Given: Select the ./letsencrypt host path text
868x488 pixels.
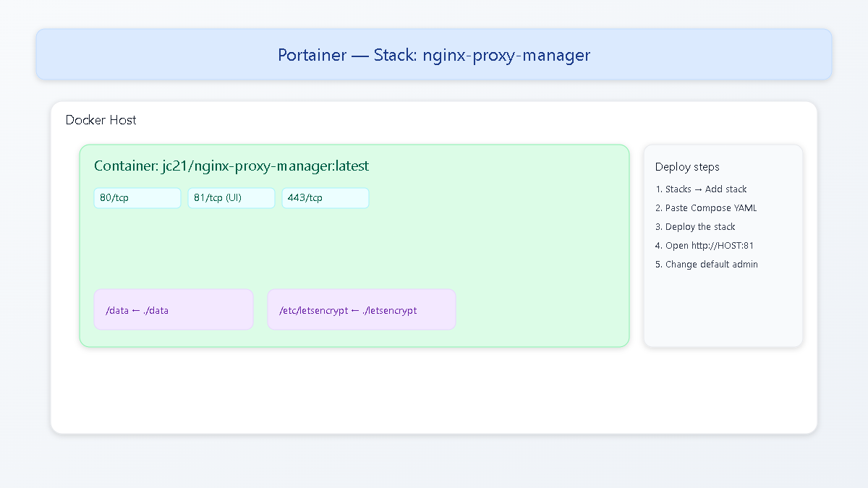Looking at the screenshot, I should coord(391,310).
